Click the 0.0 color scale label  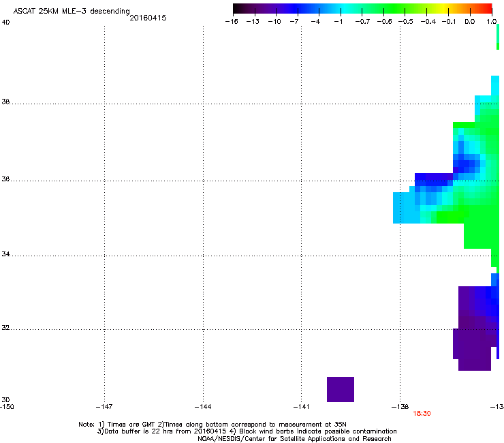pos(470,22)
